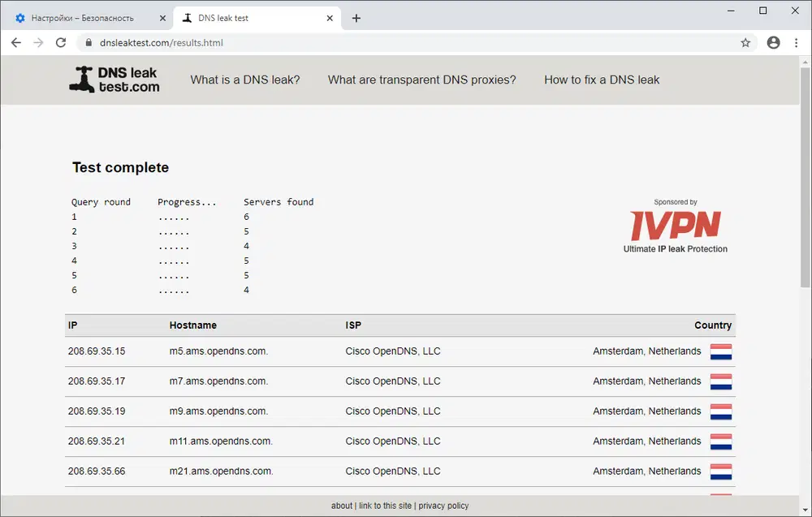Click the ISP column header
This screenshot has width=812, height=517.
tap(353, 325)
